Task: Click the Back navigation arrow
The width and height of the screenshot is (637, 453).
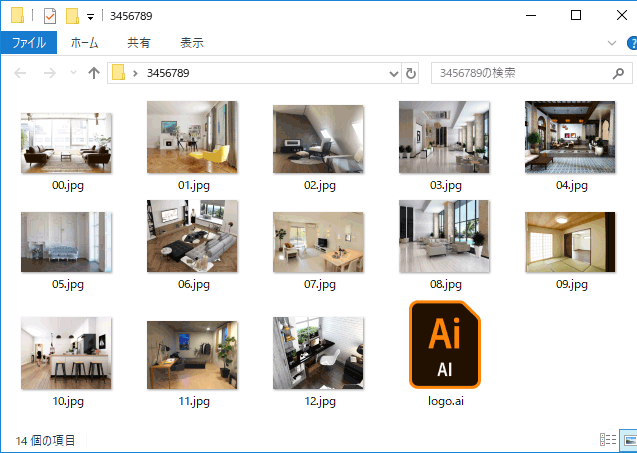Action: (x=20, y=74)
